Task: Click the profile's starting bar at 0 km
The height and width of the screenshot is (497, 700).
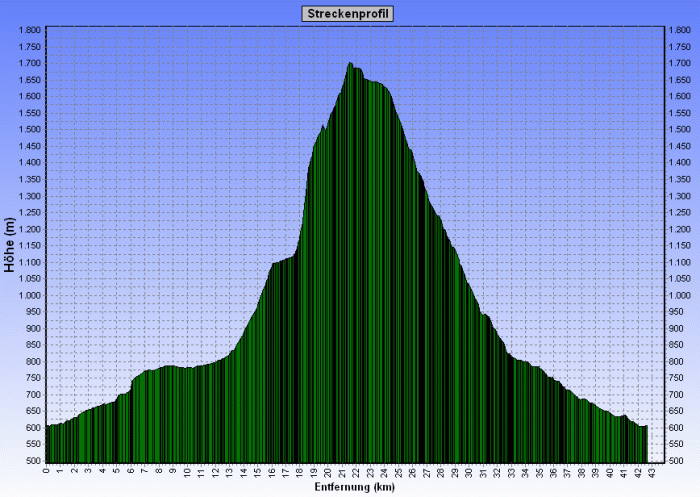Action: (x=48, y=440)
